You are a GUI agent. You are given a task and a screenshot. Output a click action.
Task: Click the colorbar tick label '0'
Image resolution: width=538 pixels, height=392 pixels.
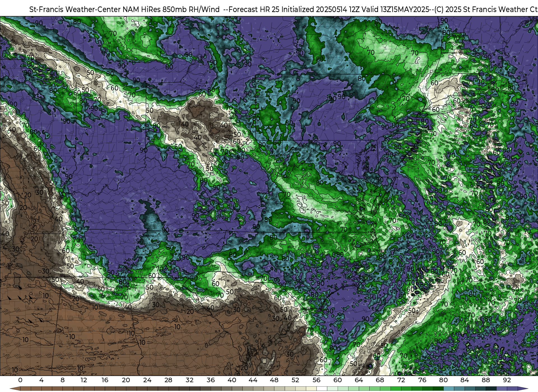tap(20, 380)
